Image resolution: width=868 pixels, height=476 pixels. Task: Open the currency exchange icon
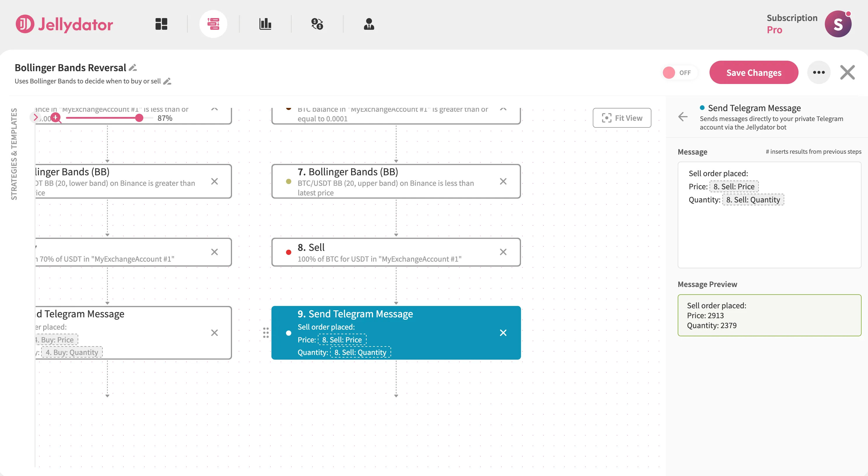click(x=317, y=24)
